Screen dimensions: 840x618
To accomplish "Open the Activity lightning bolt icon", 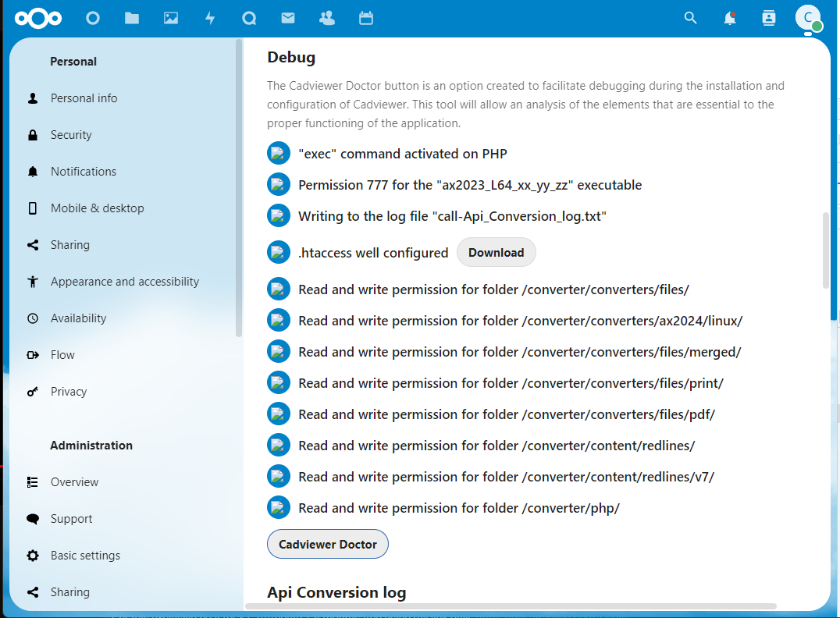I will [x=210, y=18].
